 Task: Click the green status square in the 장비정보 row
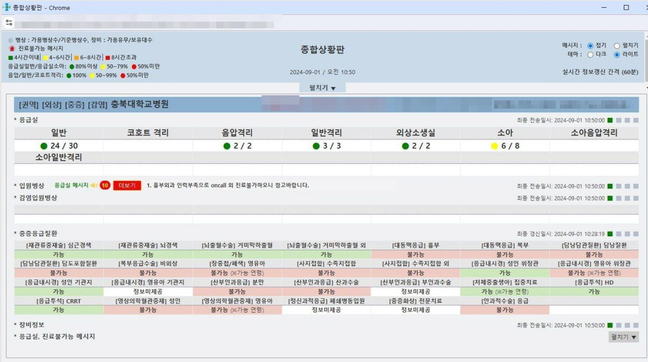[610, 325]
